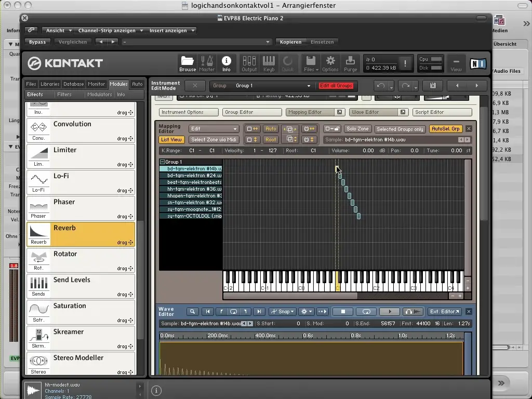Switch to the Files browser tab
Viewport: 532px width, 399px height.
point(31,84)
